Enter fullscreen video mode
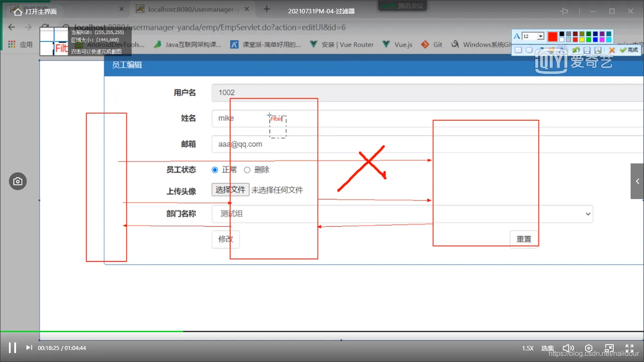This screenshot has width=644, height=362. point(630,348)
